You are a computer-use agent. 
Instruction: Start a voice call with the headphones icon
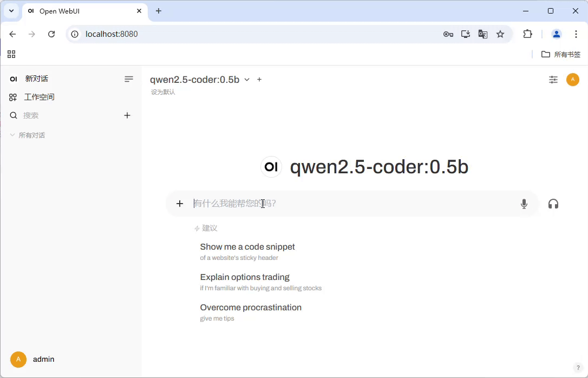(553, 204)
